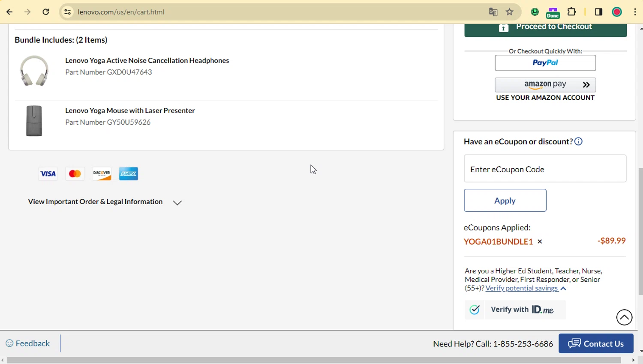
Task: Check out with PayPal
Action: tap(545, 63)
